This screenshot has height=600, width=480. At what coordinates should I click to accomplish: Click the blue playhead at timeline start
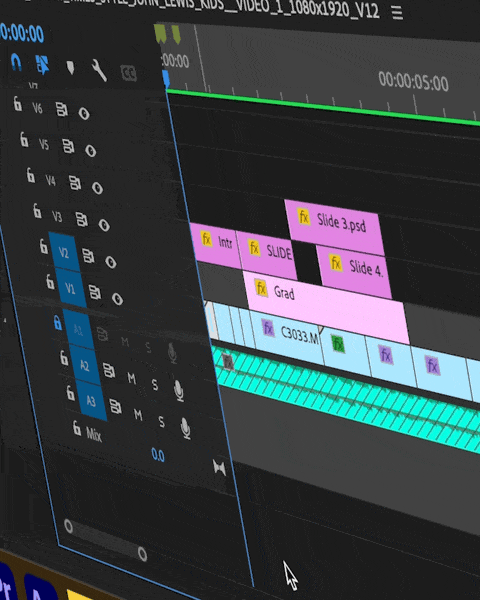[x=166, y=78]
